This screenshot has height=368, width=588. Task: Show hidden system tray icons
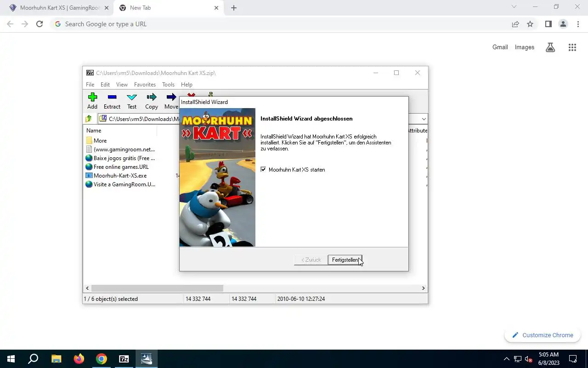506,359
